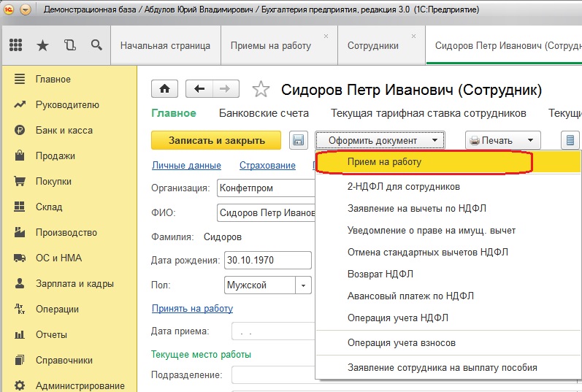582x392 pixels.
Task: Open Страхование link
Action: (x=267, y=165)
